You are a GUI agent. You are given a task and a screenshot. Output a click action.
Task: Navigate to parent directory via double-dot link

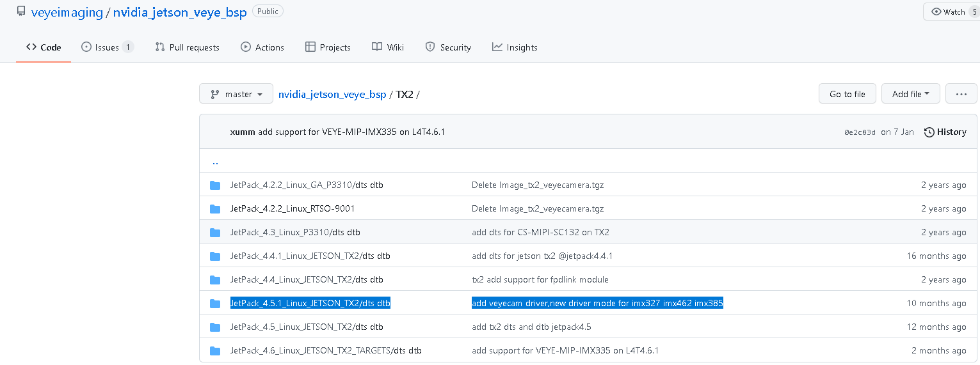pyautogui.click(x=215, y=162)
